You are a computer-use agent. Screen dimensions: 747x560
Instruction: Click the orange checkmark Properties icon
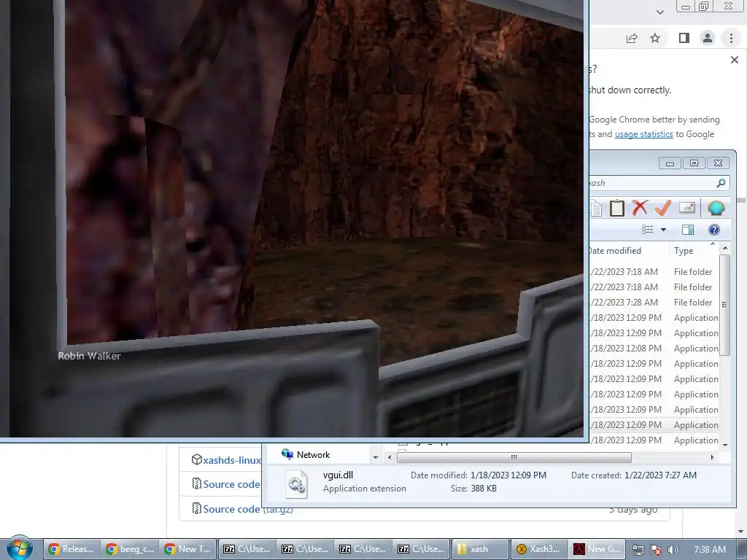(x=662, y=208)
